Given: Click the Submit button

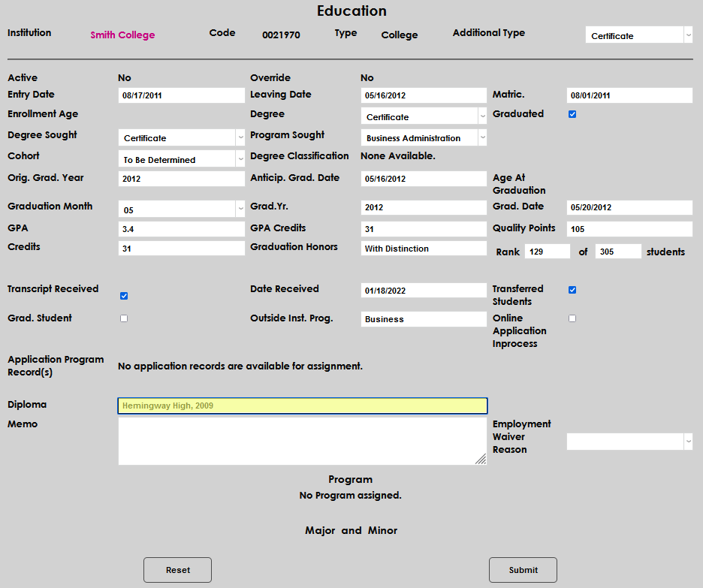Looking at the screenshot, I should [523, 570].
